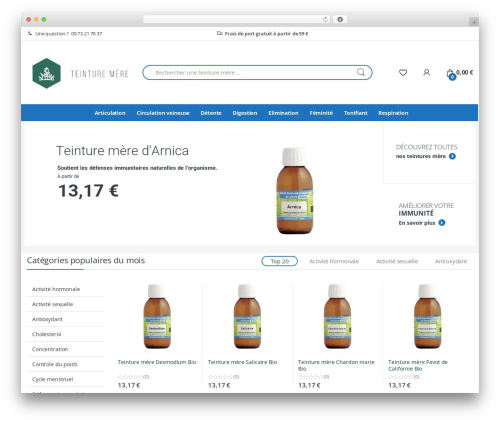This screenshot has height=423, width=500.
Task: Click the Frais de port gratuit notice
Action: click(x=266, y=34)
